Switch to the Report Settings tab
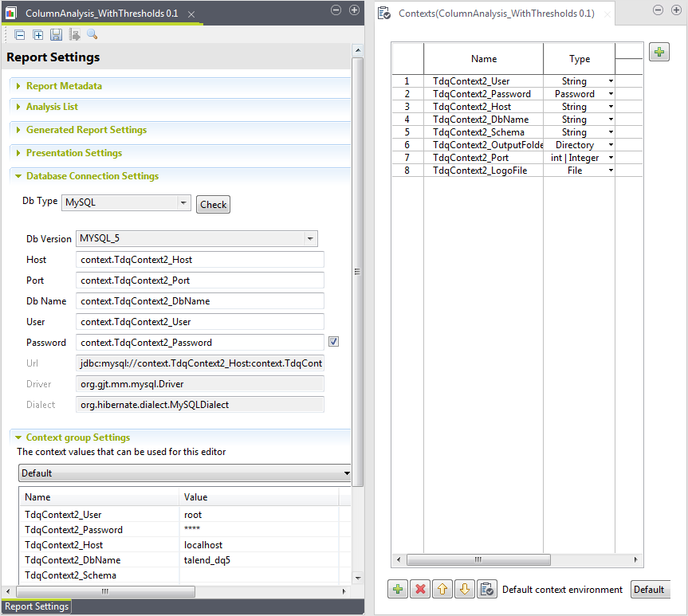Image resolution: width=688 pixels, height=616 pixels. (x=36, y=606)
